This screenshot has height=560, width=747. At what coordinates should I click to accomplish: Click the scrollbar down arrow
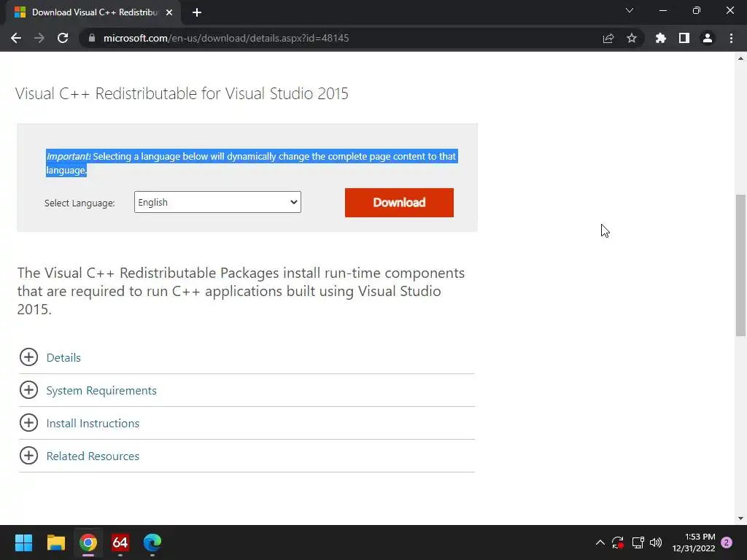(x=740, y=518)
